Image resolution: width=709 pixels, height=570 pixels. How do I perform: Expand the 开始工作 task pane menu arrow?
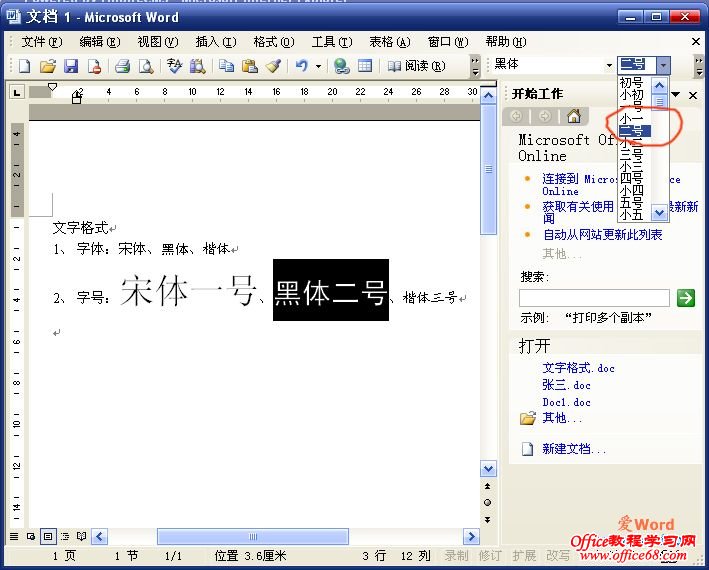click(676, 95)
